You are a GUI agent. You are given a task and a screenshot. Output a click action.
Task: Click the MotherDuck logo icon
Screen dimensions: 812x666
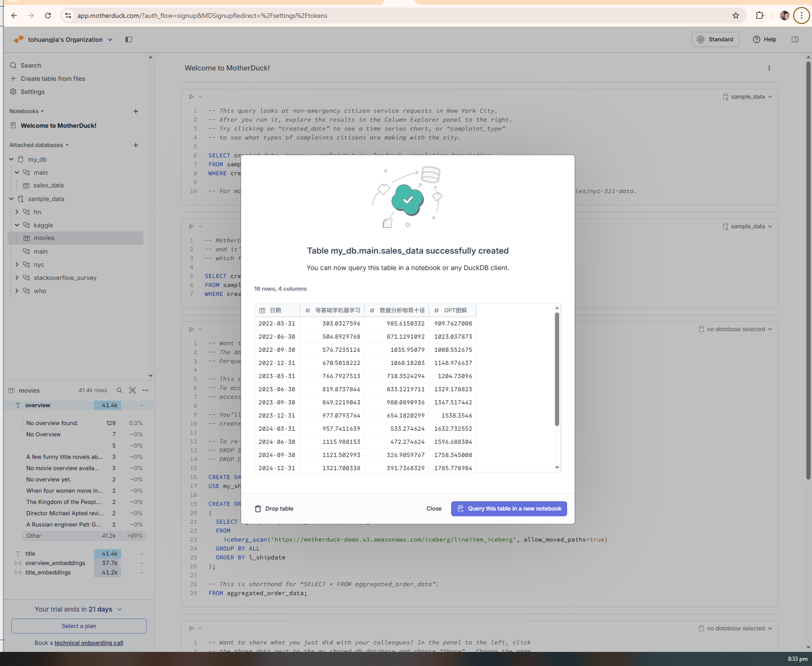point(19,39)
